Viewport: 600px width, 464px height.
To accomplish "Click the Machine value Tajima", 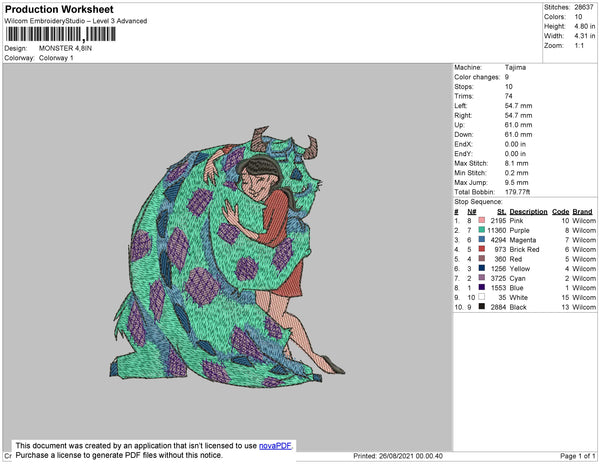I will (515, 67).
